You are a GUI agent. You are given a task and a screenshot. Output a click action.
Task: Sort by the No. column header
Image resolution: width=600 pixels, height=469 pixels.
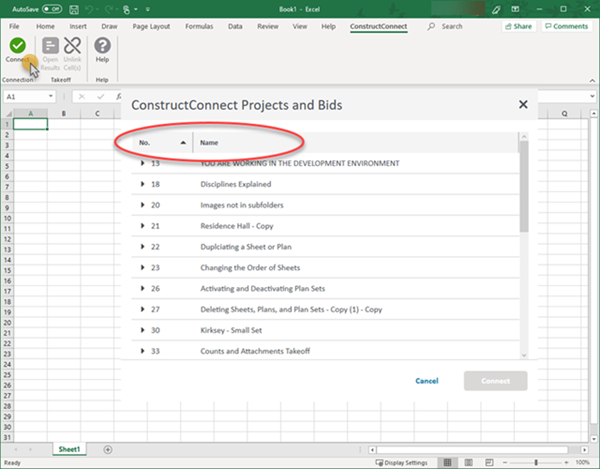click(162, 142)
